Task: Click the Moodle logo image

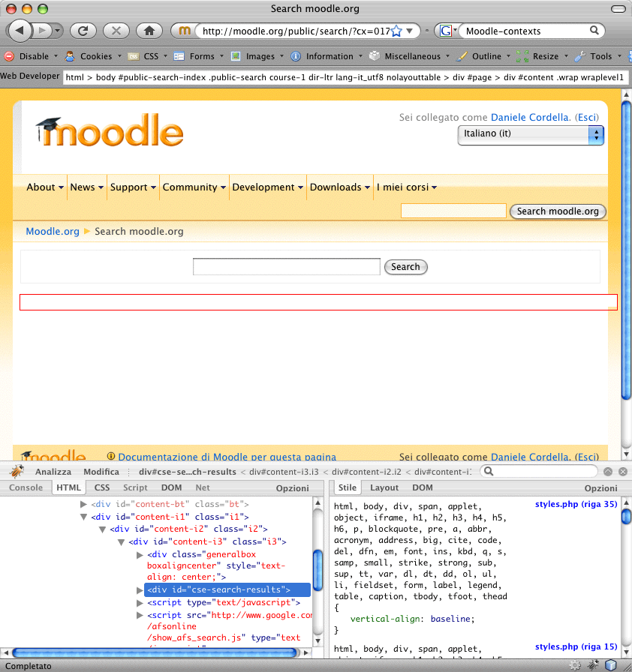Action: tap(110, 130)
